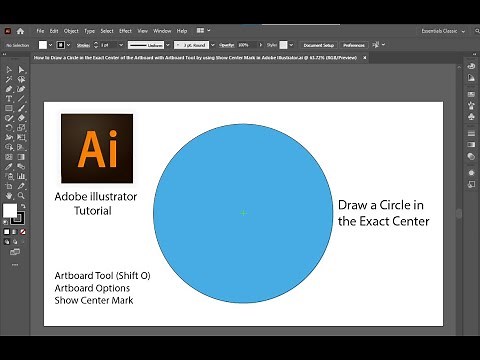Viewport: 480px width, 360px height.
Task: Select the Direct Selection tool
Action: (21, 69)
